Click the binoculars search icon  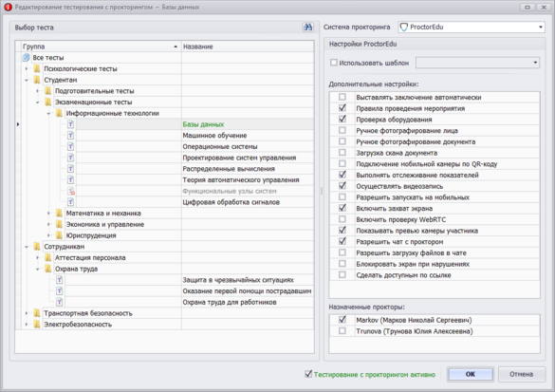coord(308,28)
